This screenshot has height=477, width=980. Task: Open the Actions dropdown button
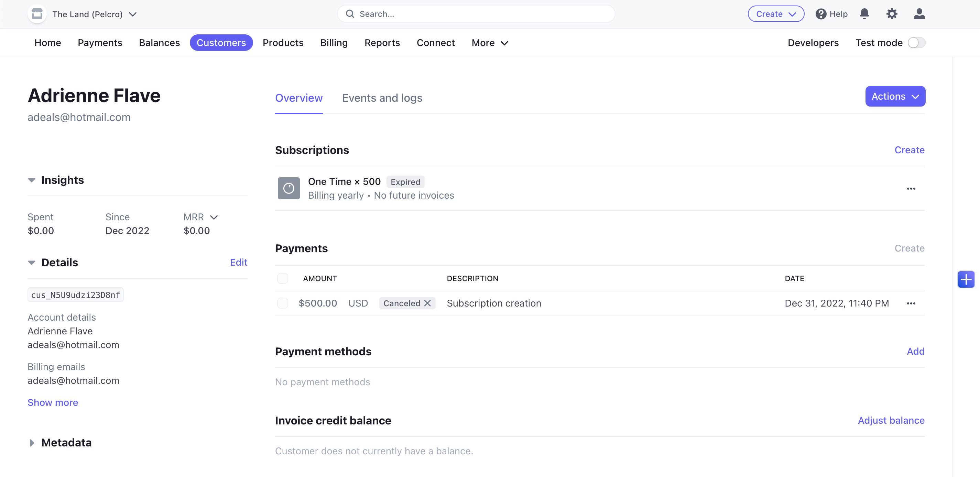pos(895,97)
